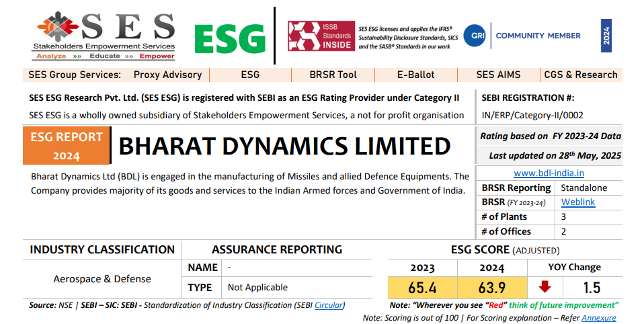Open BRSR Tool from services bar
The width and height of the screenshot is (644, 324).
pos(333,75)
